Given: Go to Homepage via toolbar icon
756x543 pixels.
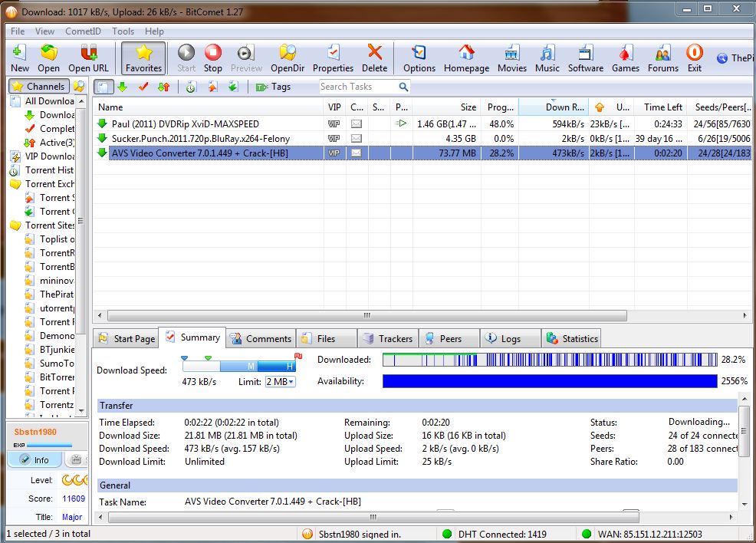Looking at the screenshot, I should pos(466,58).
